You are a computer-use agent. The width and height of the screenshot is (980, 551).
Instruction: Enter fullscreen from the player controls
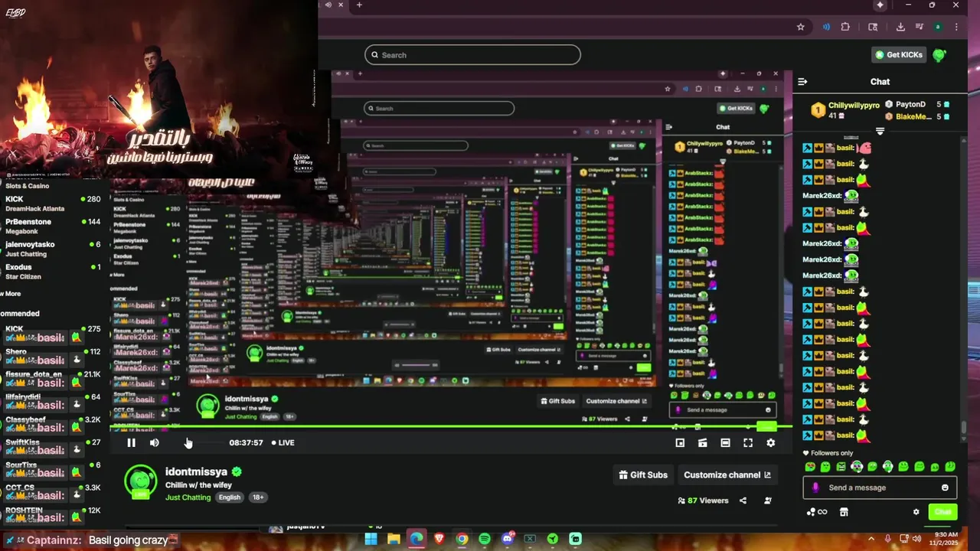coord(748,442)
